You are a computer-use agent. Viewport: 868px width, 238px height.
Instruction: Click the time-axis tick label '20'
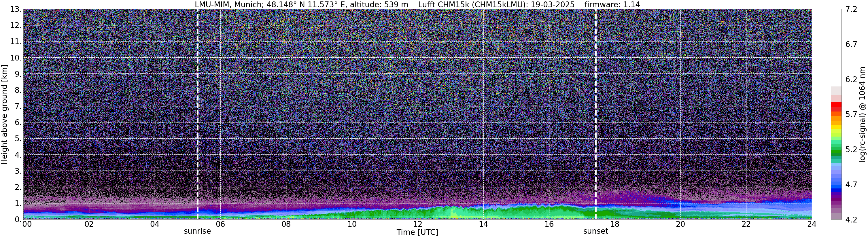pos(680,224)
